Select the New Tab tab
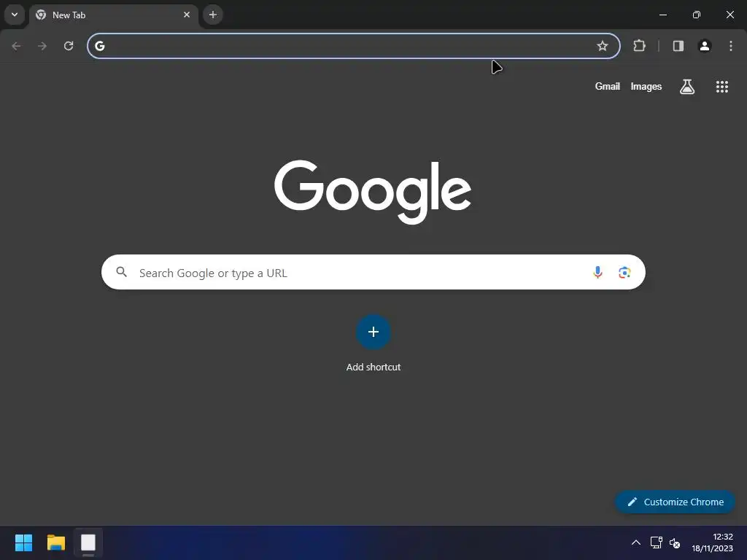This screenshot has height=560, width=747. click(x=114, y=15)
